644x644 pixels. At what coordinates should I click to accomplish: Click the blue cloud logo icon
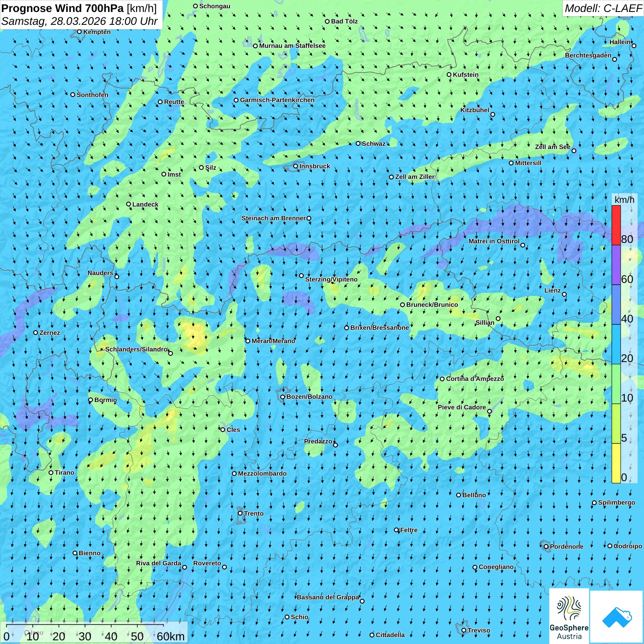pos(617,617)
